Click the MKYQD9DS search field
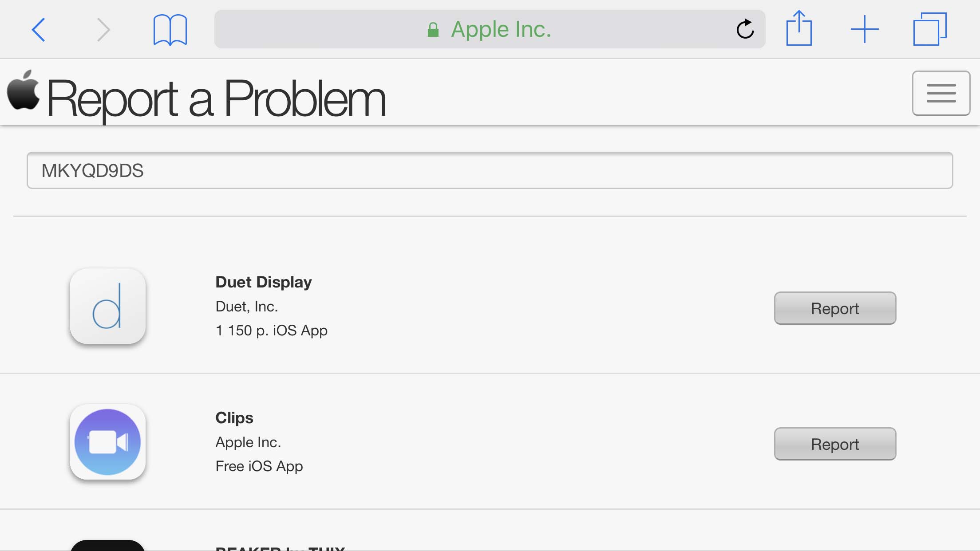The width and height of the screenshot is (980, 551). point(490,170)
